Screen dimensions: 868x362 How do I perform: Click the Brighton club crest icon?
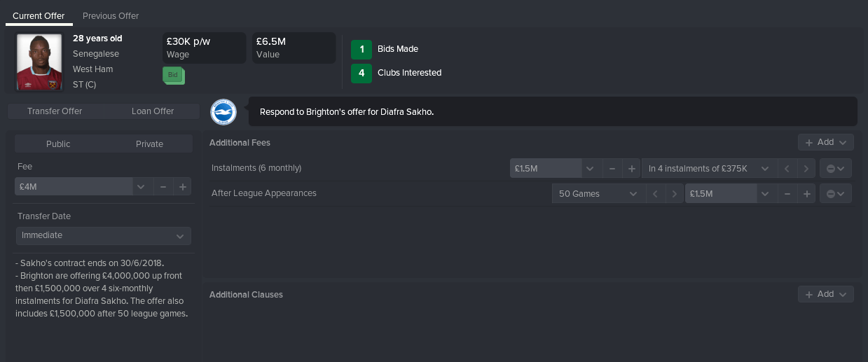pos(223,111)
